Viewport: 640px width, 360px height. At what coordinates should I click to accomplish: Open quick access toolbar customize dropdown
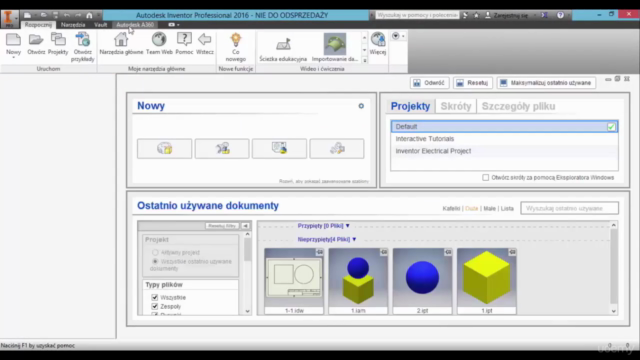[x=98, y=15]
